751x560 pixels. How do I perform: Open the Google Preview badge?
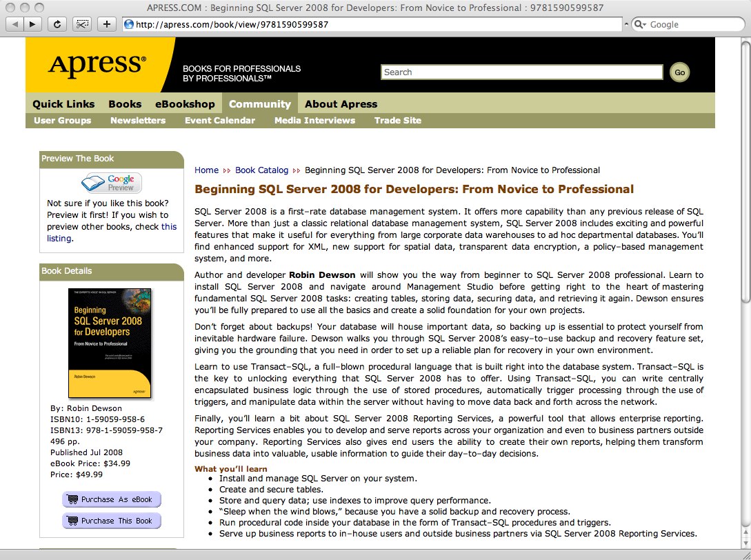[x=112, y=183]
